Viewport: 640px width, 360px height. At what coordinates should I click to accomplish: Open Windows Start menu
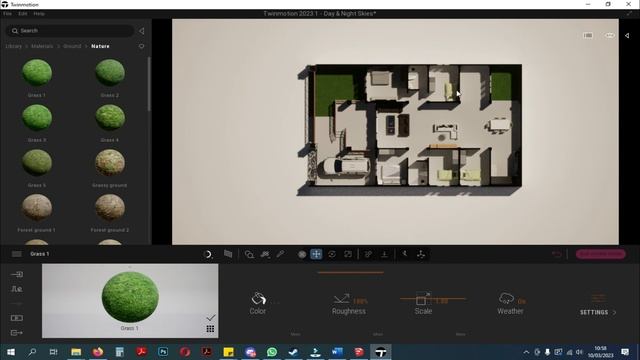click(x=11, y=352)
